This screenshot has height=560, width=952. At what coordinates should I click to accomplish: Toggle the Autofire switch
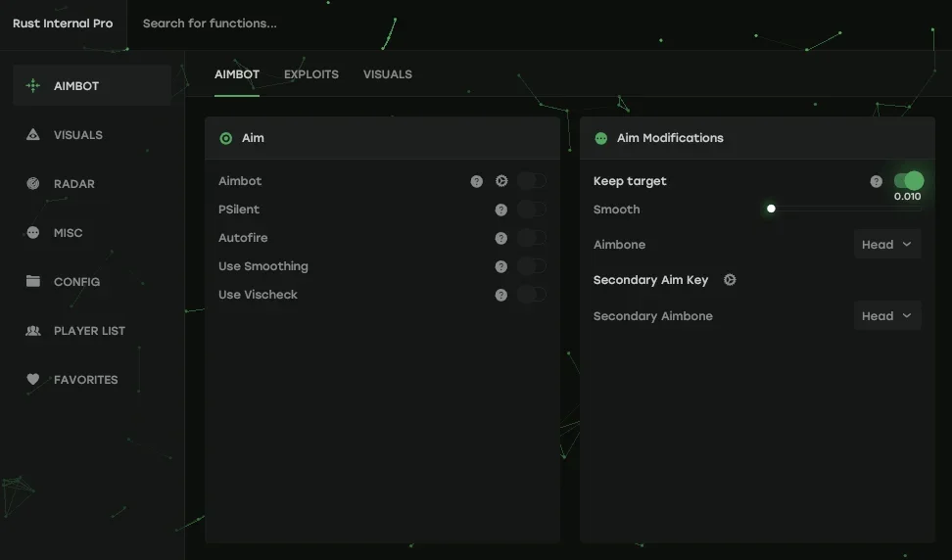pyautogui.click(x=532, y=238)
